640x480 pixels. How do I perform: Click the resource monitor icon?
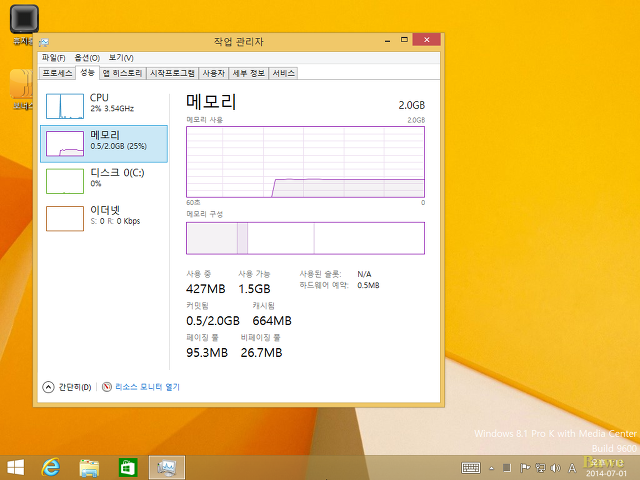coord(107,387)
